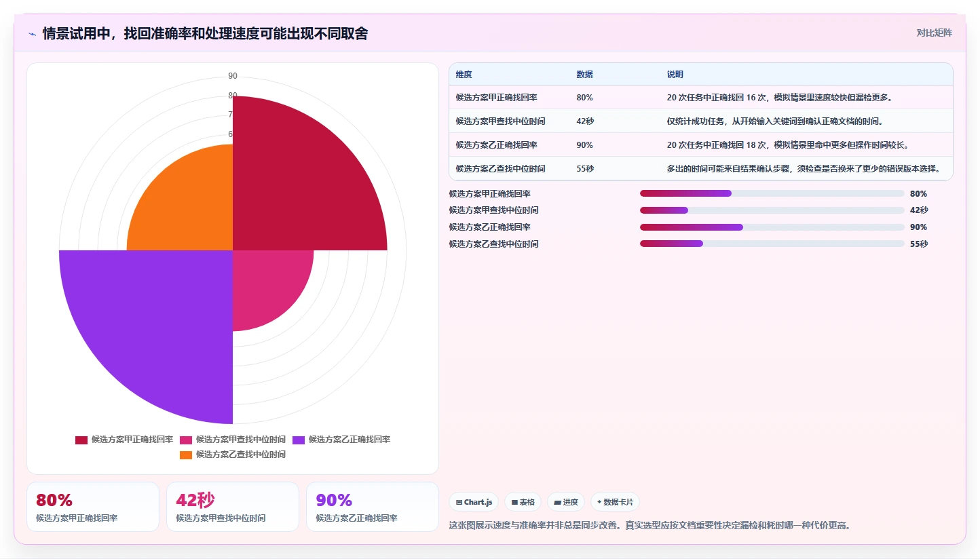Image resolution: width=980 pixels, height=559 pixels.
Task: Toggle the purple legend swatch for 候选方案乙正确找回率
Action: click(x=299, y=440)
